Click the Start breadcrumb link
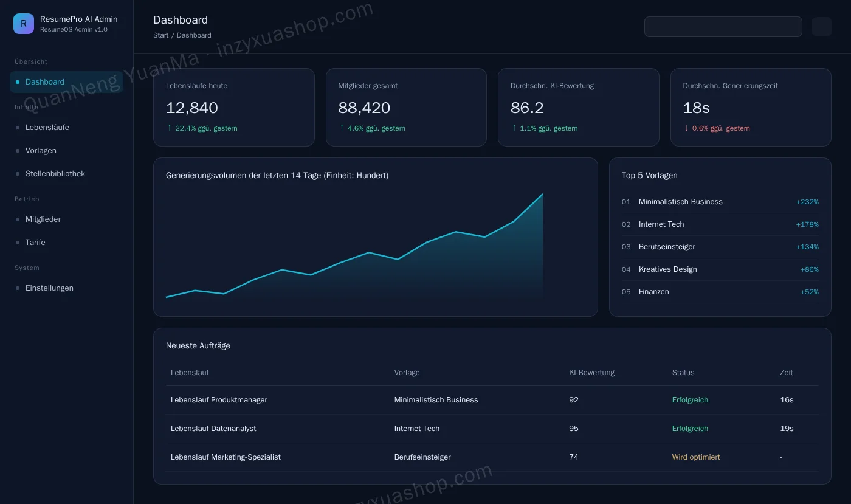The image size is (851, 504). [x=161, y=35]
